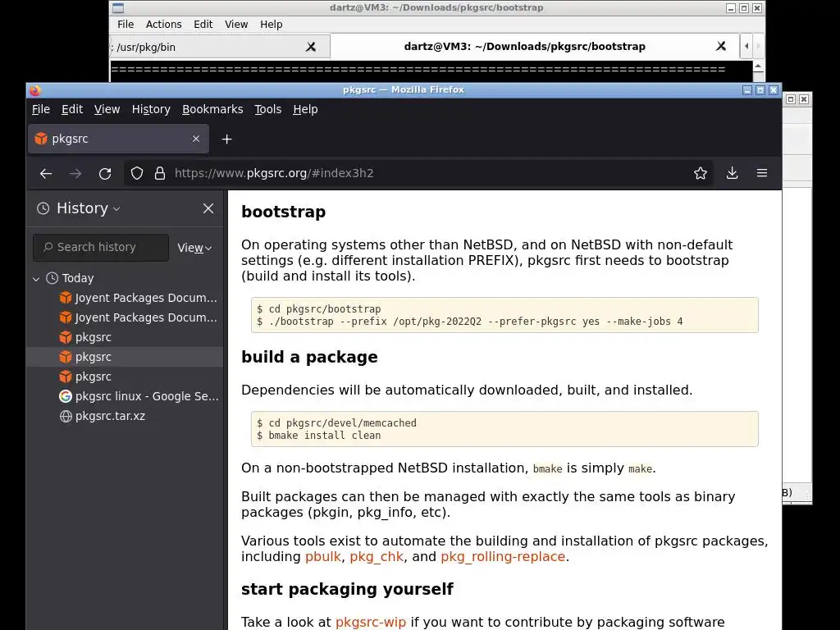Viewport: 840px width, 630px height.
Task: Open the Edit menu in Firefox
Action: [72, 109]
